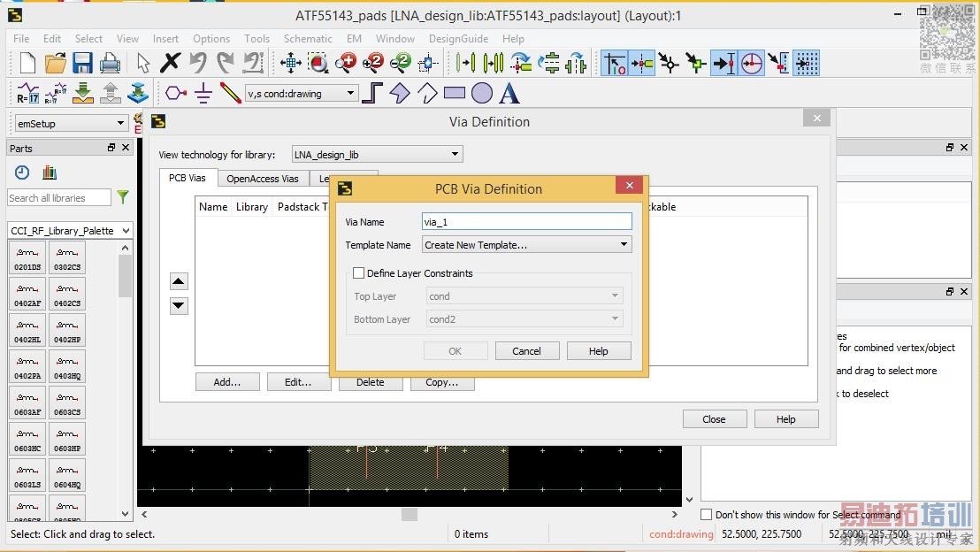Viewport: 980px width, 552px height.
Task: Click the Via Name input field
Action: [527, 222]
